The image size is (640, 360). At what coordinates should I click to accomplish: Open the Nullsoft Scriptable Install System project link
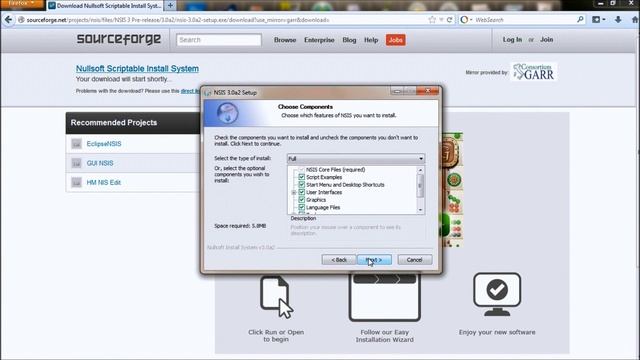(x=137, y=69)
